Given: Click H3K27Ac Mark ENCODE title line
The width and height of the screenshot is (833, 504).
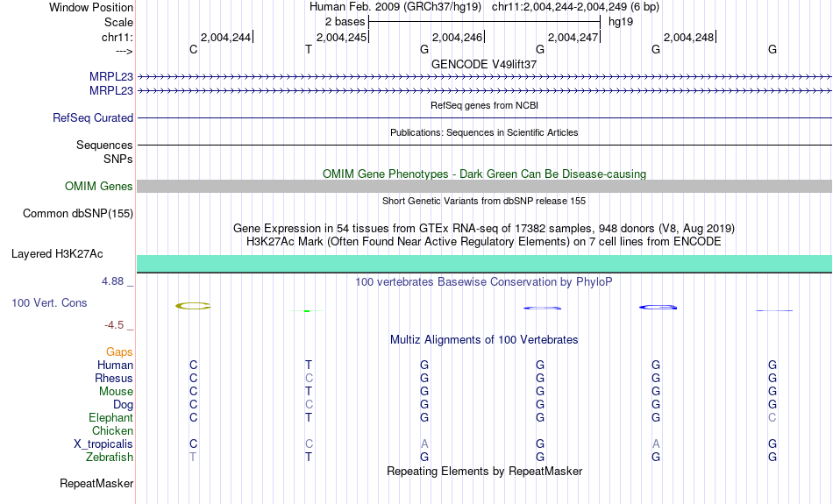Looking at the screenshot, I should point(484,242).
